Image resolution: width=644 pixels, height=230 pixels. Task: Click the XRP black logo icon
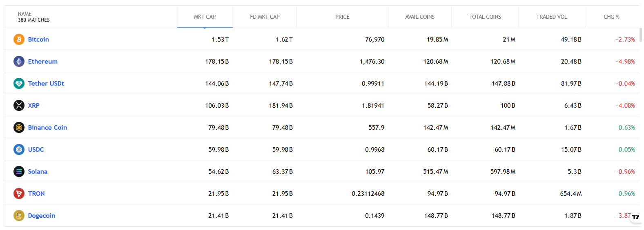coord(19,106)
